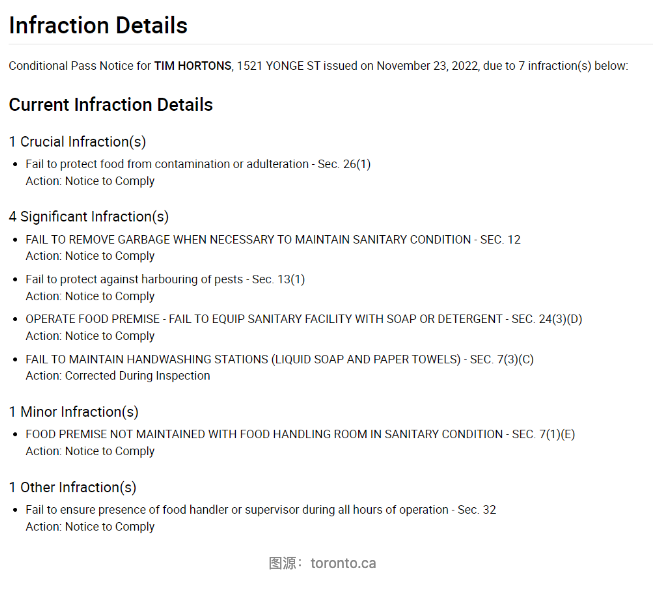The width and height of the screenshot is (659, 591).
Task: Click the 1 Crucial Infraction(s) heading
Action: point(77,142)
